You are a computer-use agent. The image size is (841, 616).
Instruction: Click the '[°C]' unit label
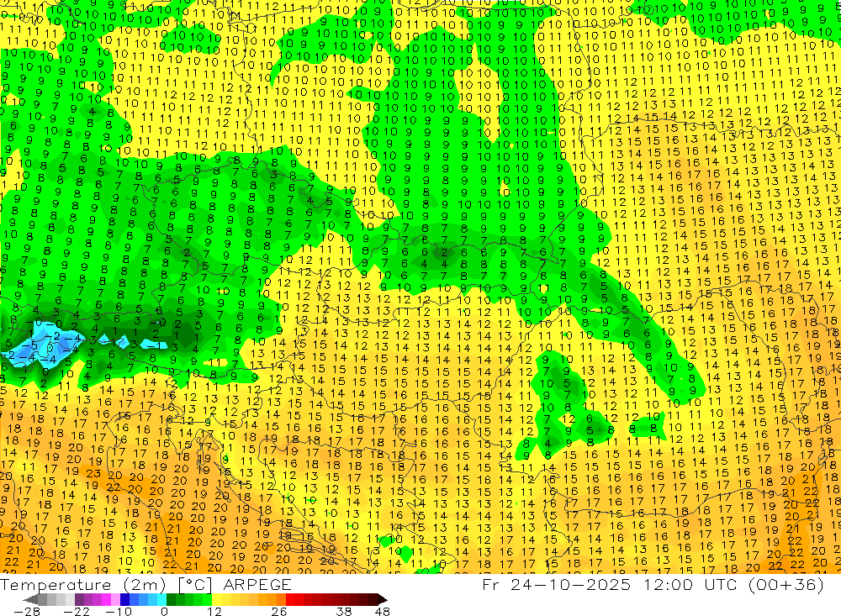pyautogui.click(x=195, y=585)
